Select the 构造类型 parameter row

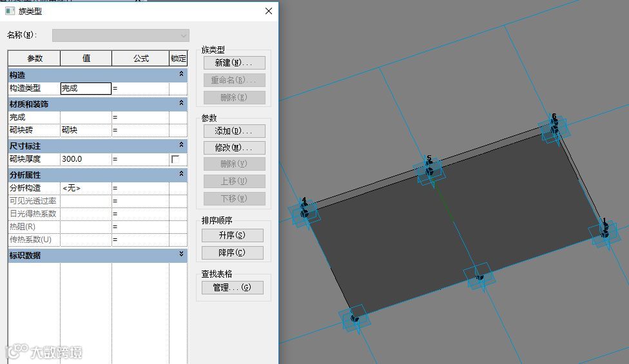(x=34, y=89)
